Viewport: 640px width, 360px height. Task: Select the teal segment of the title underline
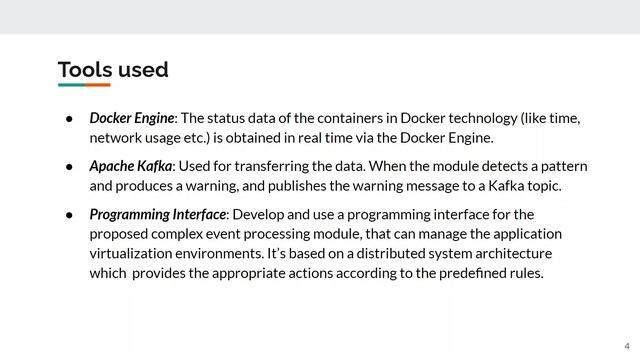pos(71,85)
